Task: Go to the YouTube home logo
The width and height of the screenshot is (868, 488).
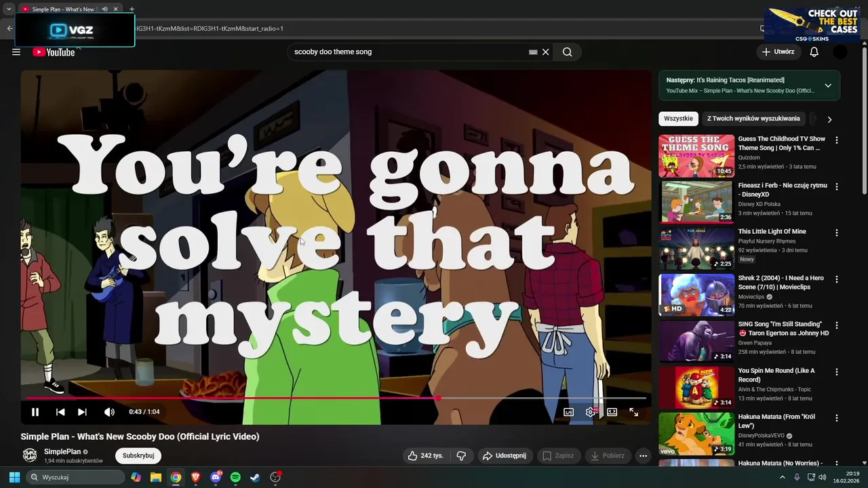Action: click(54, 52)
